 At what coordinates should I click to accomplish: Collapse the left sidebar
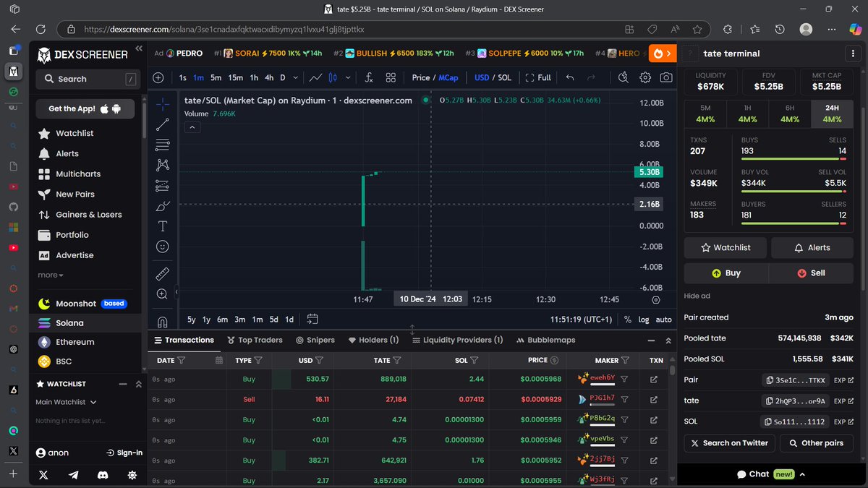tap(139, 49)
